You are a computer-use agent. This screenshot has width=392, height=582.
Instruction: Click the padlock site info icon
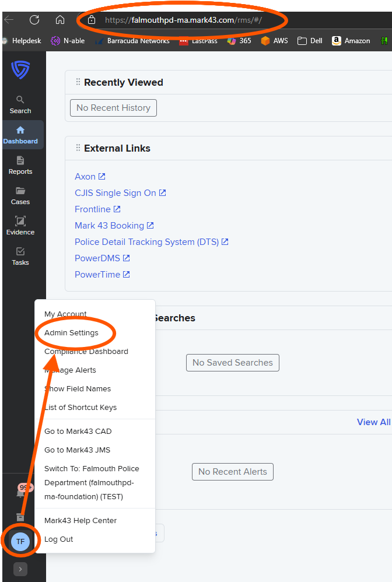[92, 20]
